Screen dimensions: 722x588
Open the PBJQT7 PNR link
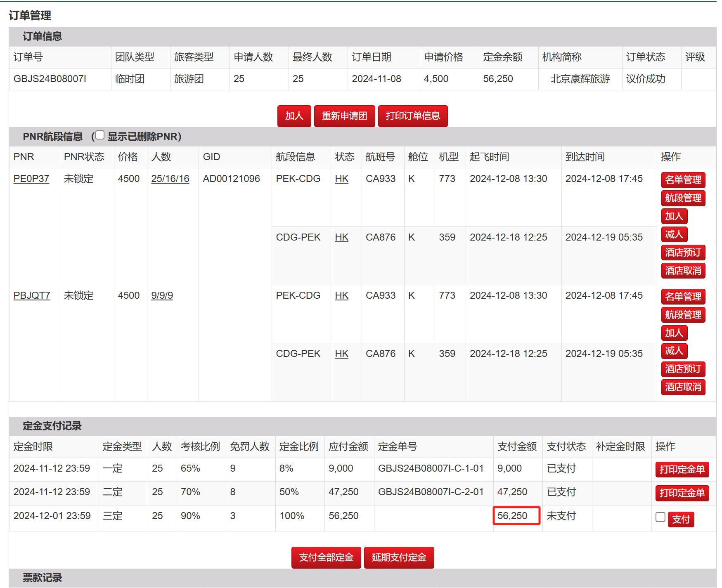[32, 295]
